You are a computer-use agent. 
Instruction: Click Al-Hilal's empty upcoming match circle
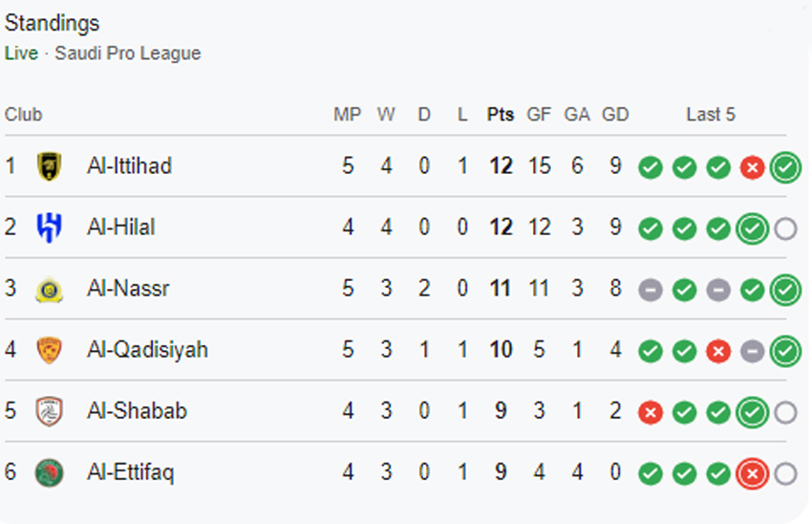tap(785, 229)
